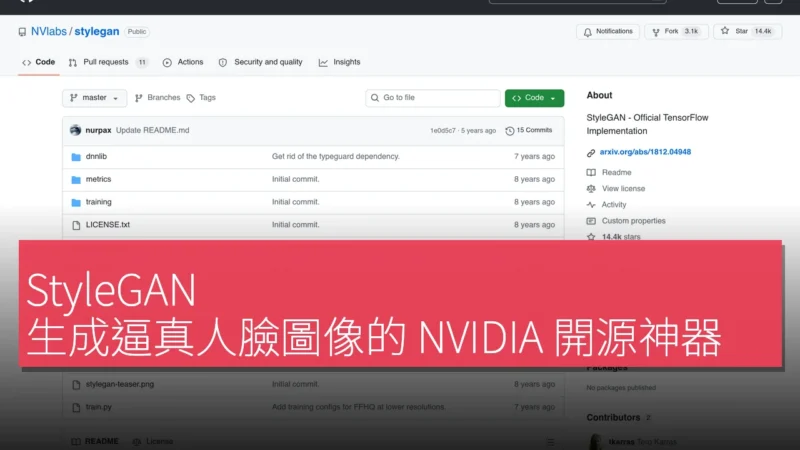The image size is (800, 450).
Task: Click the tag icon beside Tags
Action: tap(191, 98)
